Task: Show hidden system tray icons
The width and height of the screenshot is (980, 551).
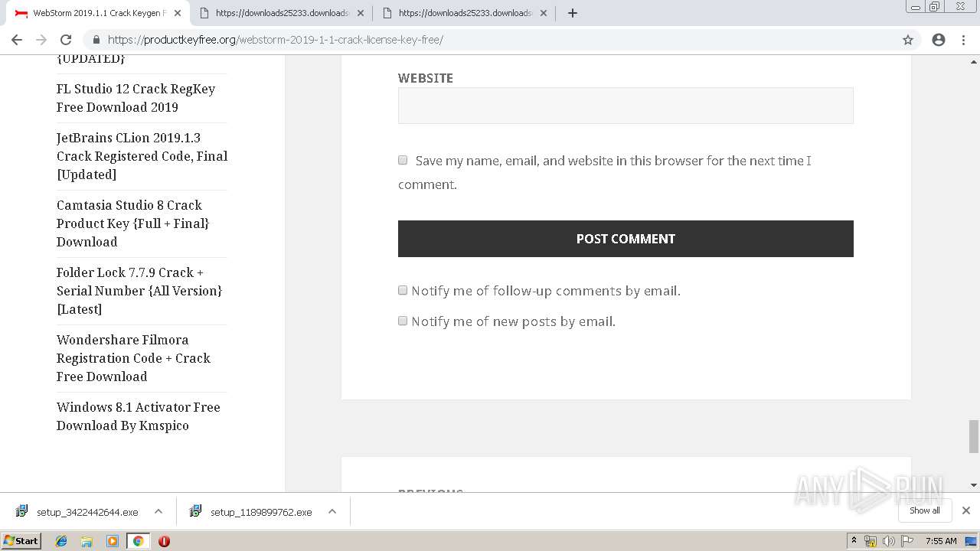Action: (x=854, y=541)
